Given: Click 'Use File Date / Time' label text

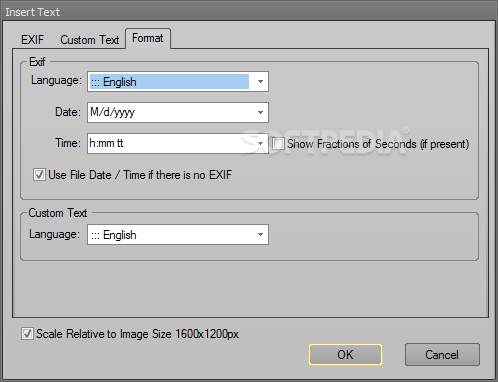Looking at the screenshot, I should click(x=140, y=175).
